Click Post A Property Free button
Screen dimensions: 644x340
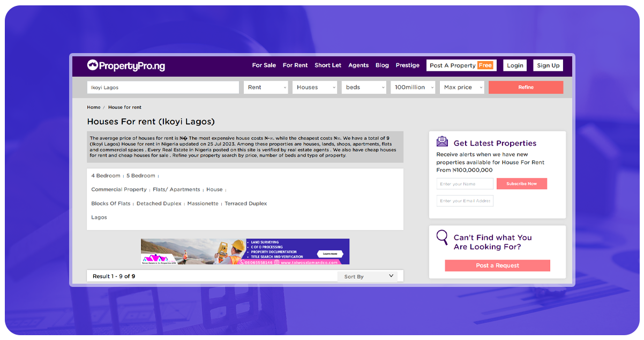click(x=461, y=65)
